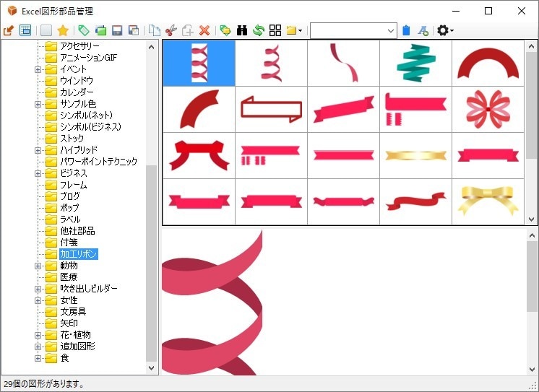Select the ブログ folder
This screenshot has width=539, height=392.
(70, 196)
